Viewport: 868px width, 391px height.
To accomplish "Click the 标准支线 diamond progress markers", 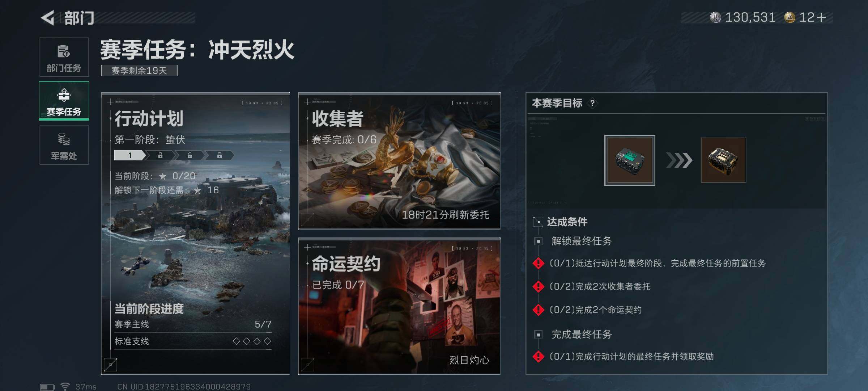I will click(x=252, y=341).
